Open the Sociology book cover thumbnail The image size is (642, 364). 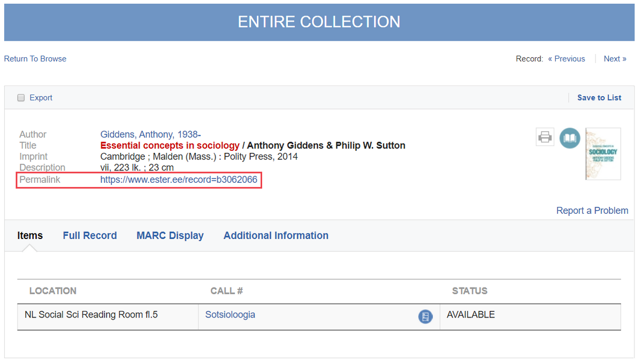603,153
